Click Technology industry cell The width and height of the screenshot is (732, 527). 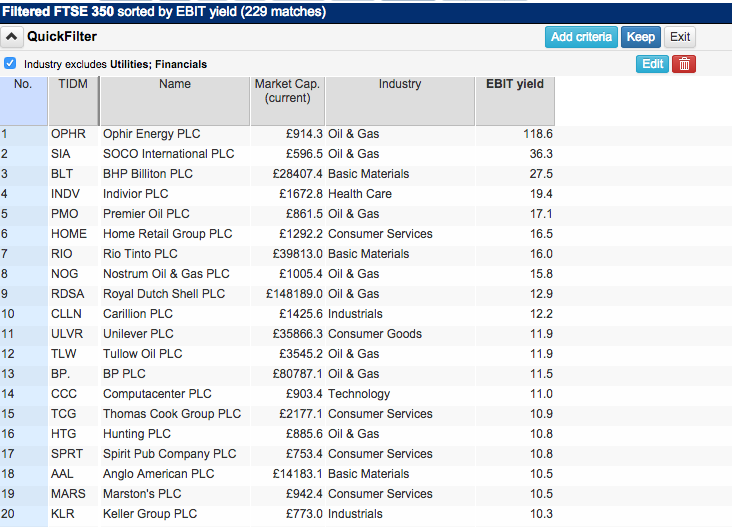point(359,394)
